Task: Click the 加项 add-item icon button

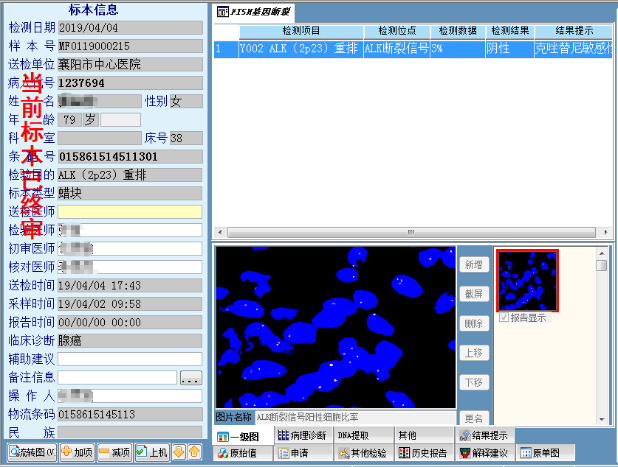Action: point(77,453)
